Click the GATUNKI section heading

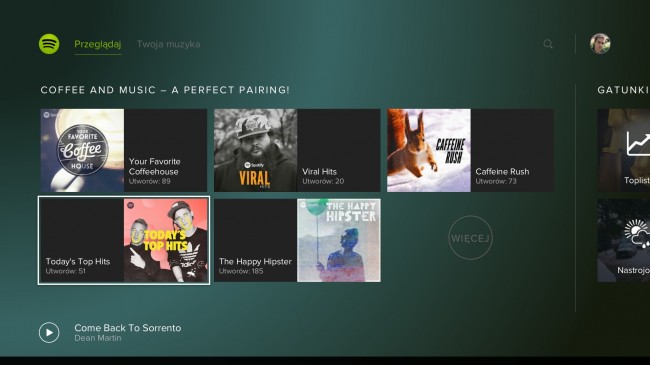(x=623, y=90)
